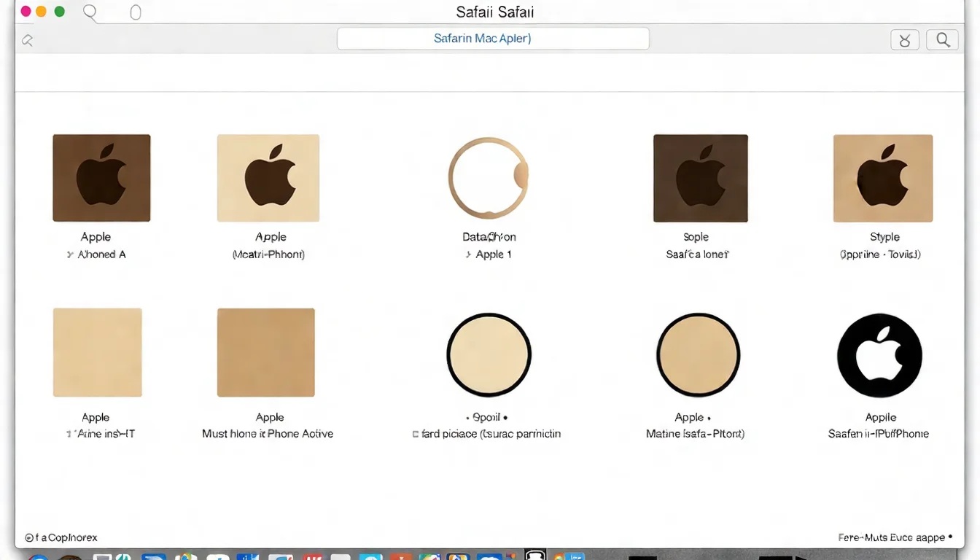
Task: Click the icon at the toolbar's left edge
Action: [x=27, y=40]
